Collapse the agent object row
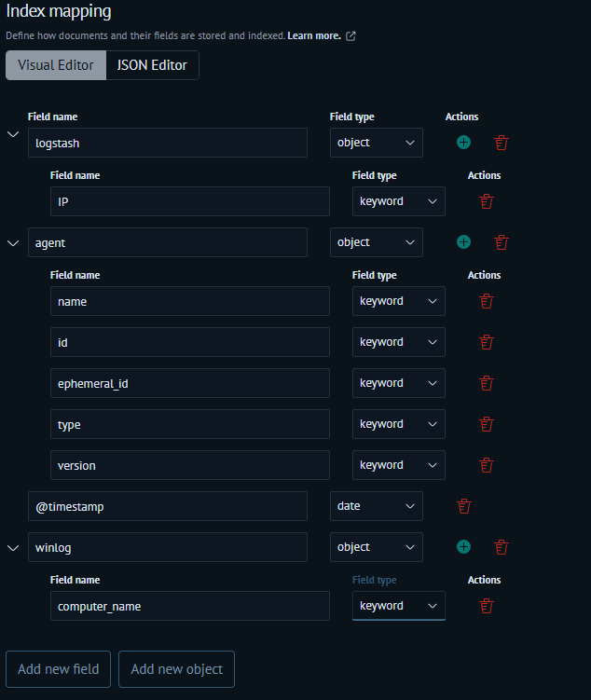591x700 pixels. point(13,243)
